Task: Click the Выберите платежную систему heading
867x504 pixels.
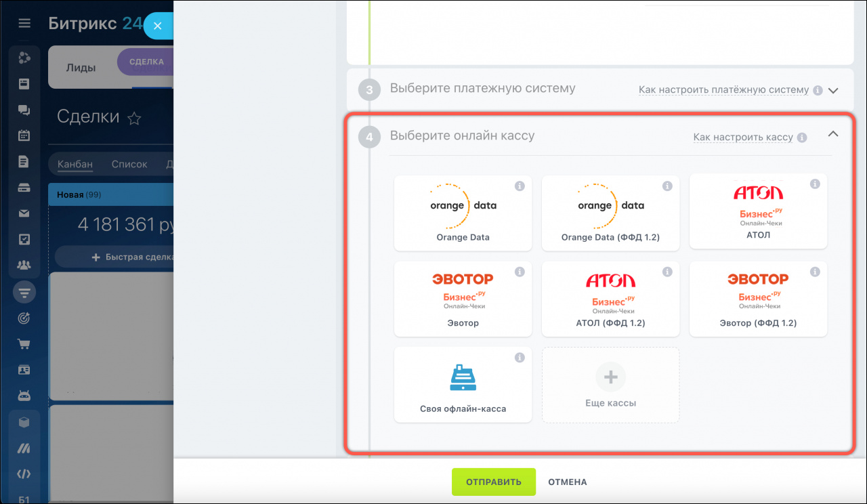Action: (x=482, y=88)
